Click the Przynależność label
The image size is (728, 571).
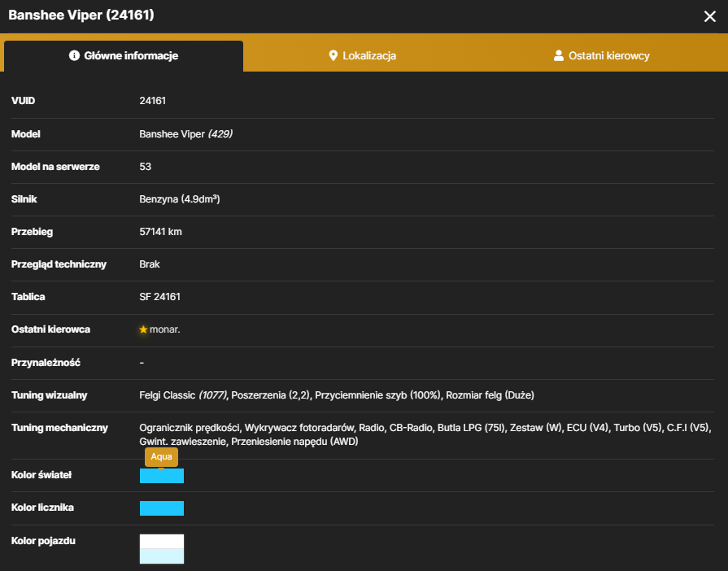[46, 363]
